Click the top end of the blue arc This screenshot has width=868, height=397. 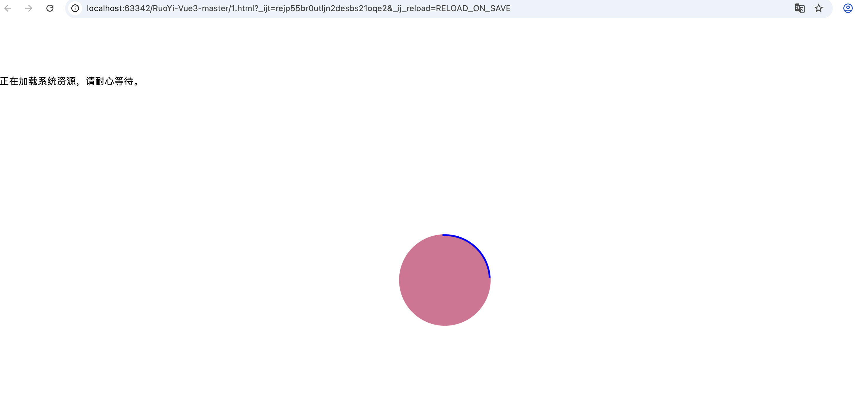point(444,235)
